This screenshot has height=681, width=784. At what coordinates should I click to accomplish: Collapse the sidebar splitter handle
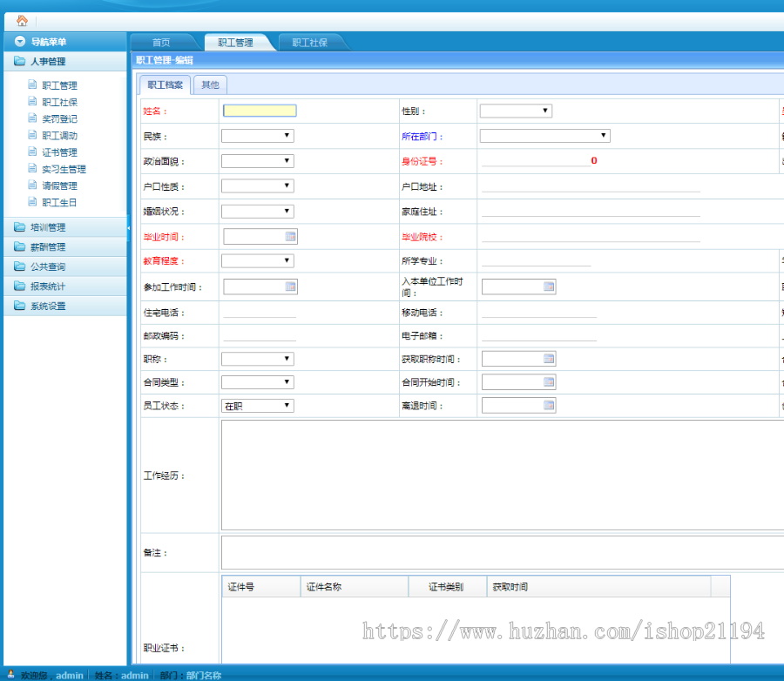pyautogui.click(x=129, y=228)
